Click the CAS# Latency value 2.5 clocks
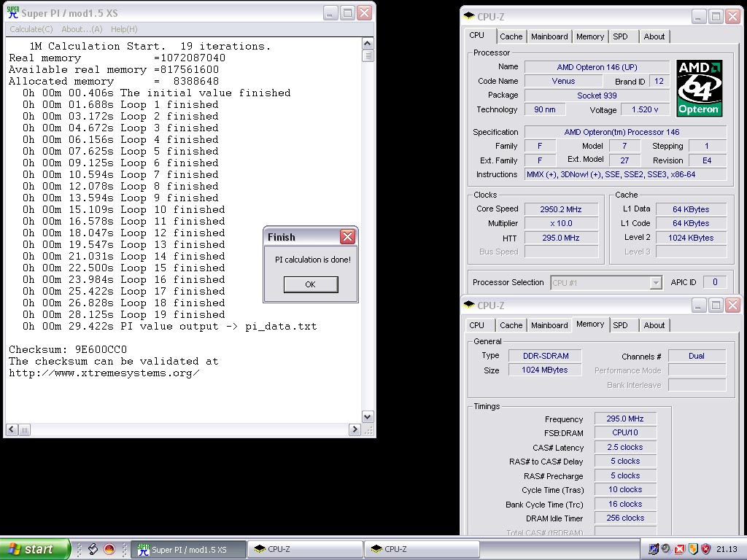 625,447
